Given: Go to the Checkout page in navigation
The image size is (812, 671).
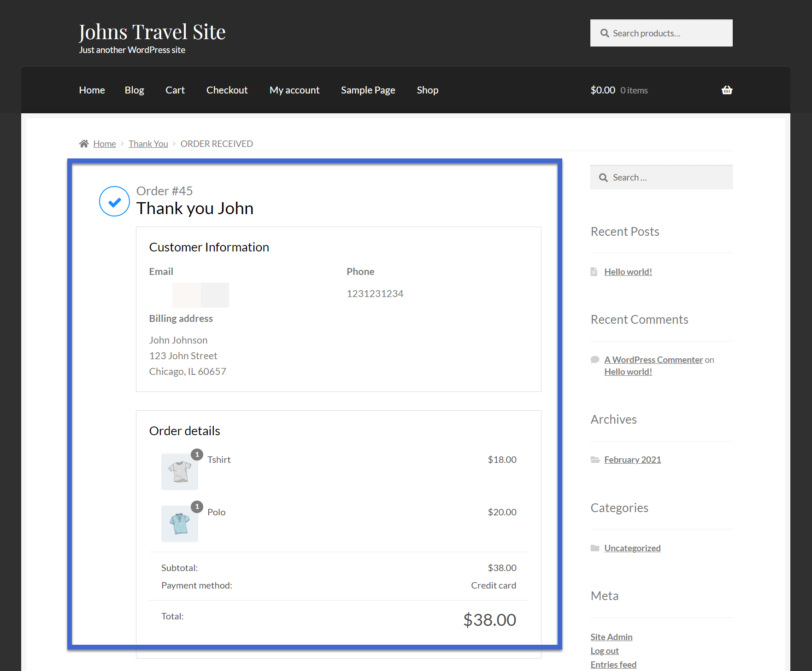Looking at the screenshot, I should [x=227, y=90].
